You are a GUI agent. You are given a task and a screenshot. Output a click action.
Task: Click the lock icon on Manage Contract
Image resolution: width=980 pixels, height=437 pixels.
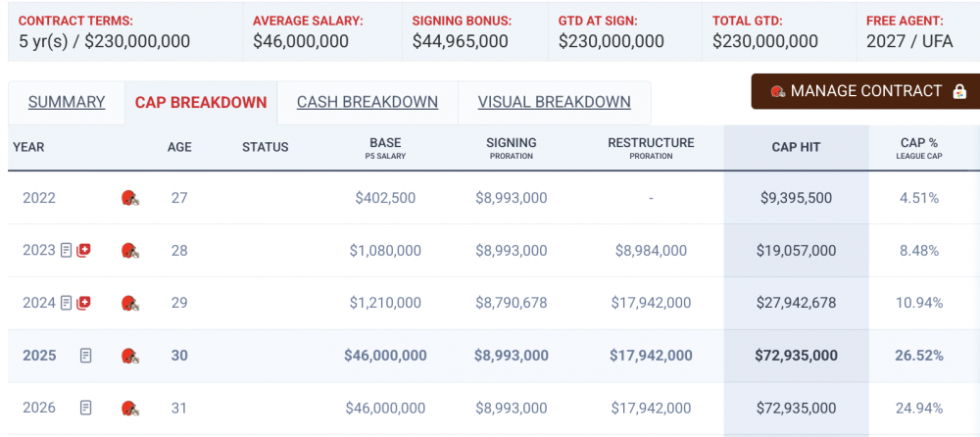coord(959,91)
